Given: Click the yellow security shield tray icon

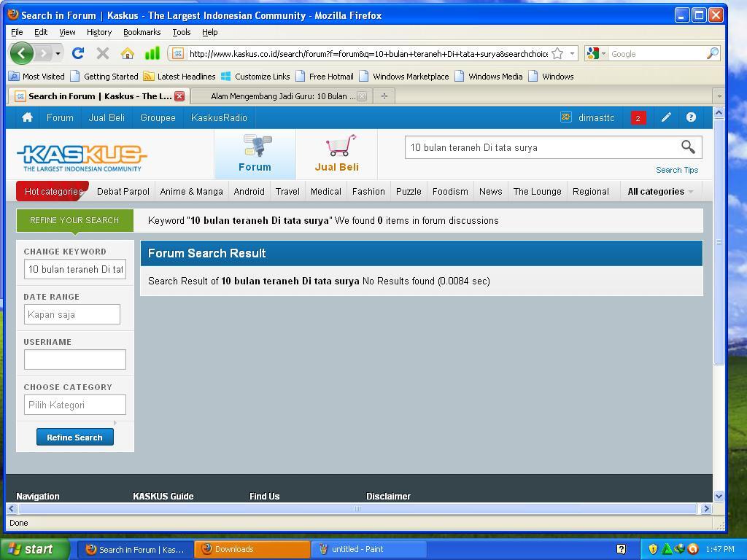Looking at the screenshot, I should click(x=653, y=549).
